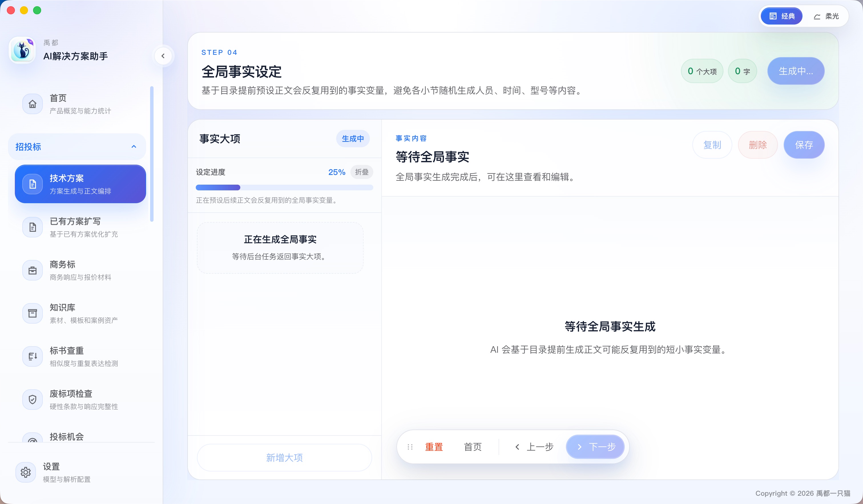Click the 保存 button
863x504 pixels.
pyautogui.click(x=804, y=145)
